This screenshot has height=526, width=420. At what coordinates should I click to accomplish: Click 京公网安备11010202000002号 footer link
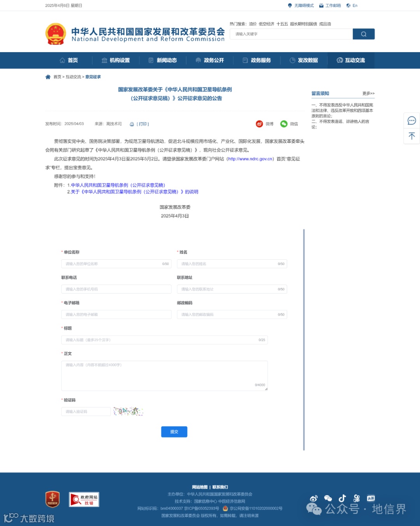[x=256, y=509]
